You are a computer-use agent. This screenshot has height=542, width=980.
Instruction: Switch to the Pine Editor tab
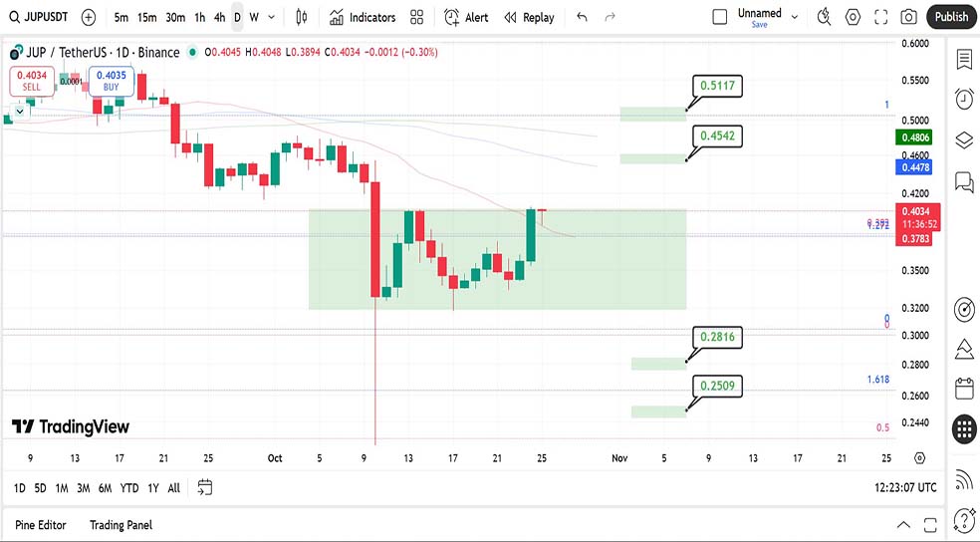43,525
